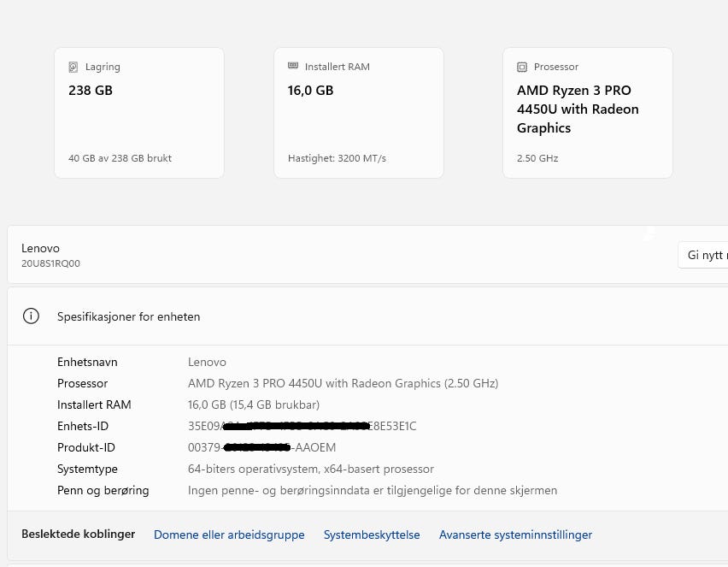Click the Gi nytt navn button
Image resolution: width=728 pixels, height=567 pixels.
[x=703, y=255]
